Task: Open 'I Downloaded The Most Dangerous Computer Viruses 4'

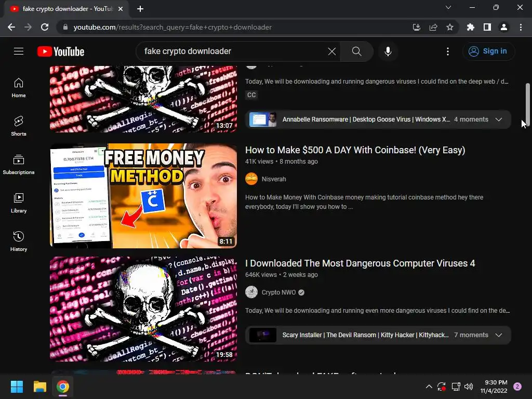Action: 360,263
